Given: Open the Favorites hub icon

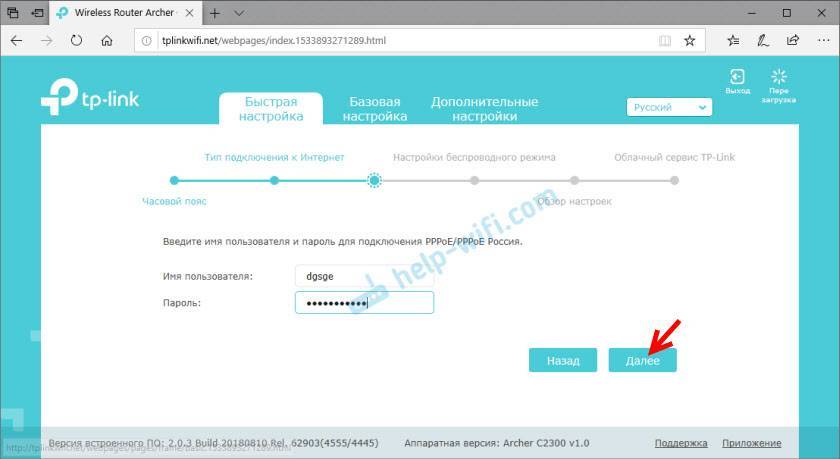Looking at the screenshot, I should 733,41.
